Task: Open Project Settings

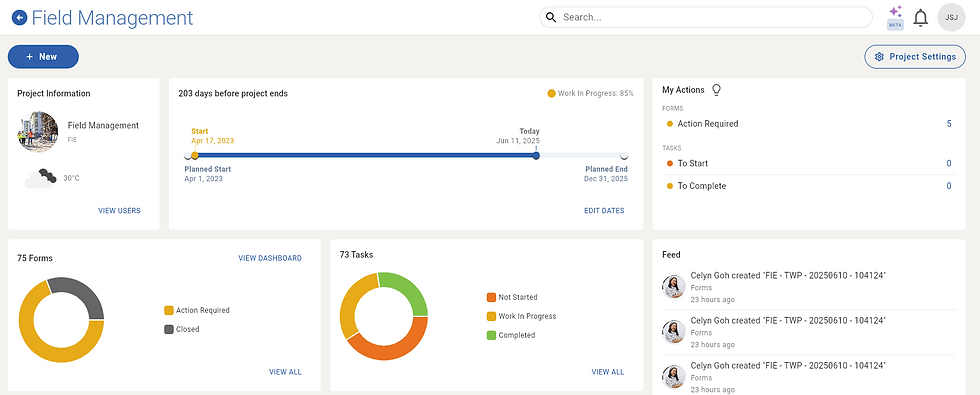Action: click(915, 56)
